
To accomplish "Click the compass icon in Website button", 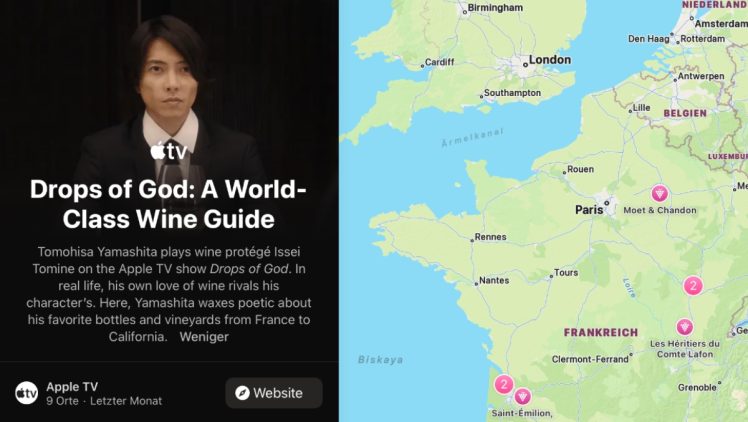I will [x=242, y=393].
